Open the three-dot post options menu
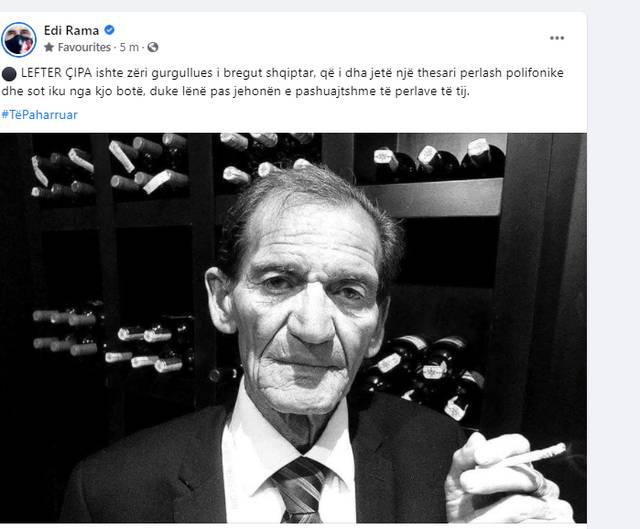Image resolution: width=640 pixels, height=529 pixels. (x=557, y=38)
